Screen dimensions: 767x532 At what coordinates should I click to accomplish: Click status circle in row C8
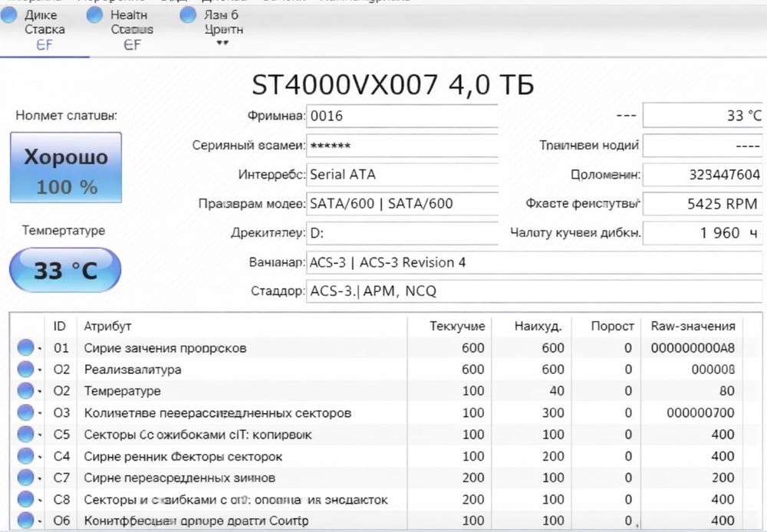point(25,499)
